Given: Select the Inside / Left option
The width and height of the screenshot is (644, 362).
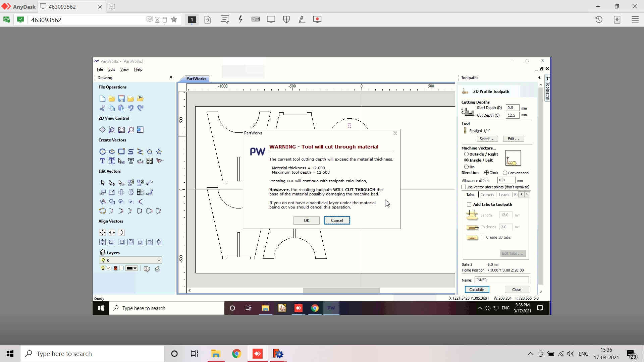Looking at the screenshot, I should tap(466, 160).
